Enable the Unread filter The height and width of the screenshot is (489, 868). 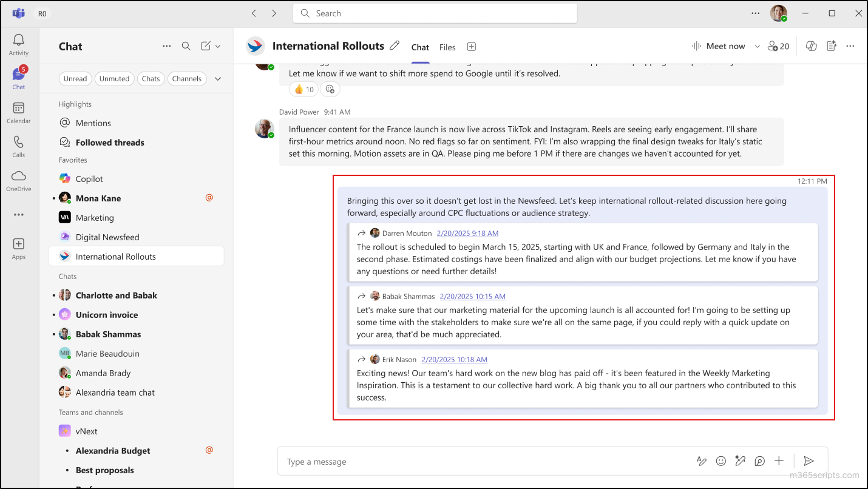tap(75, 78)
